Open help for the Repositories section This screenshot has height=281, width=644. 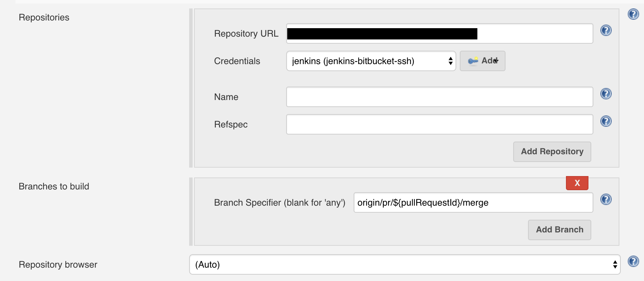633,14
